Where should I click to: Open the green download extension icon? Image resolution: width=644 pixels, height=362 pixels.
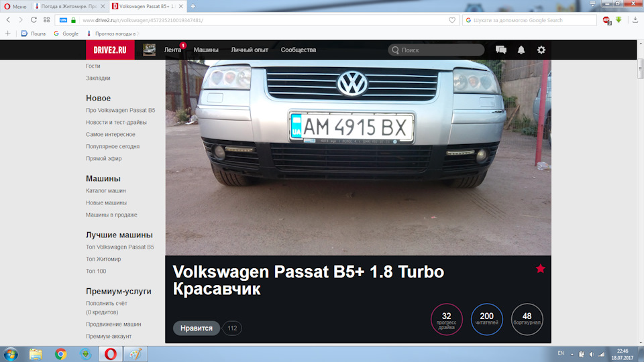pyautogui.click(x=619, y=19)
